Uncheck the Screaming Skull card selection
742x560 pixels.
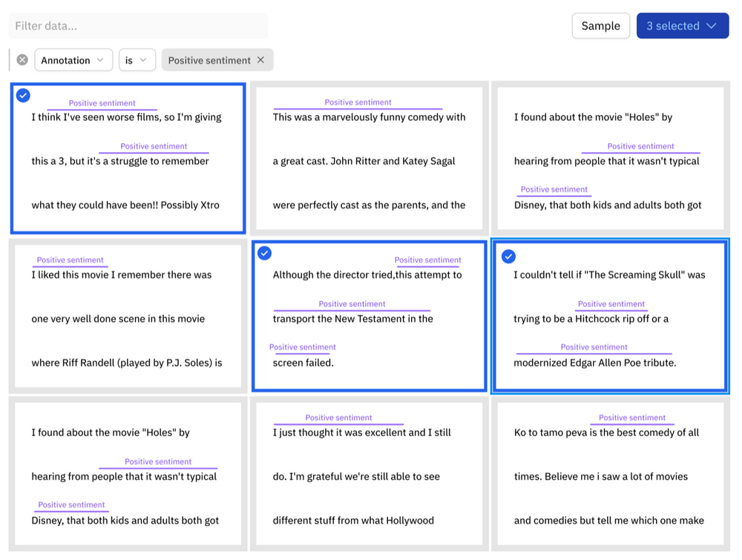508,256
